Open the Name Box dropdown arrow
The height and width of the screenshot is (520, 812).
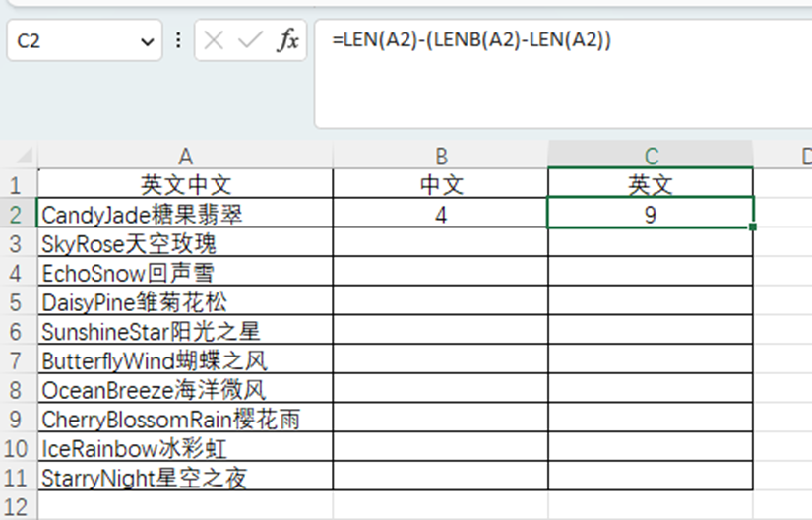click(x=147, y=41)
